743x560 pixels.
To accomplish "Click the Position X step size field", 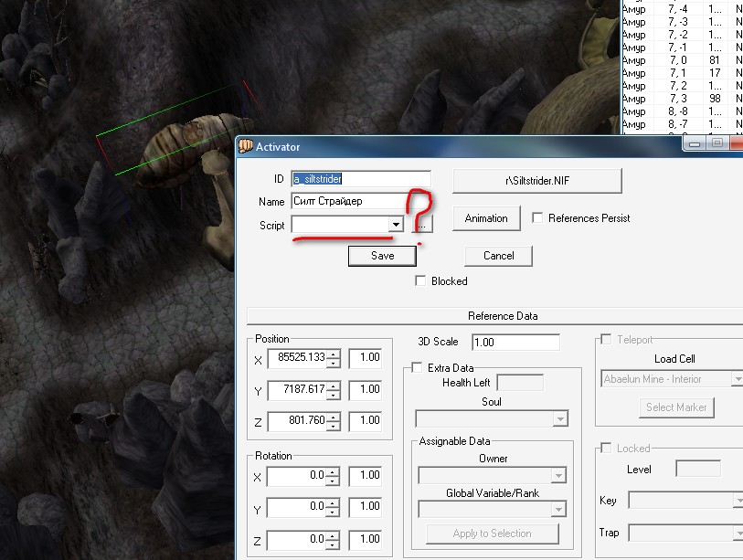I will (366, 358).
